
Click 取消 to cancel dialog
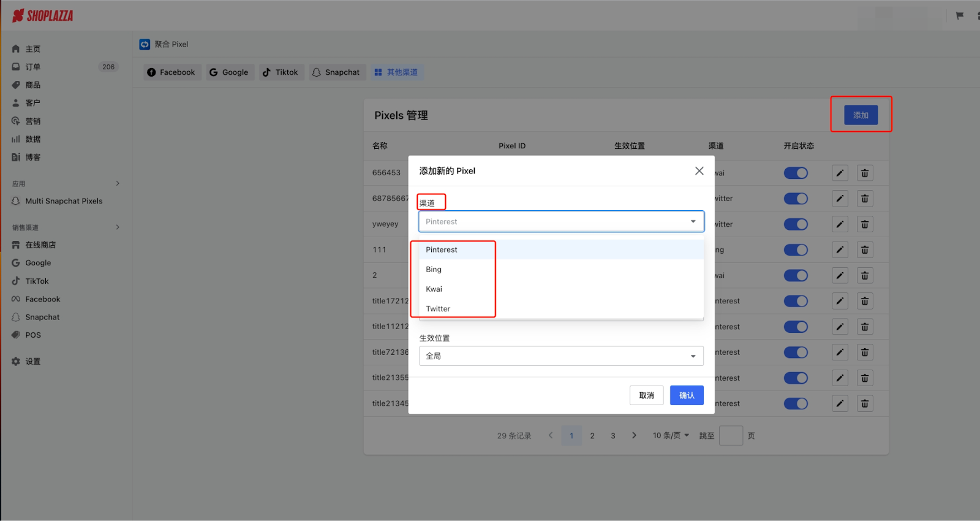pos(646,395)
